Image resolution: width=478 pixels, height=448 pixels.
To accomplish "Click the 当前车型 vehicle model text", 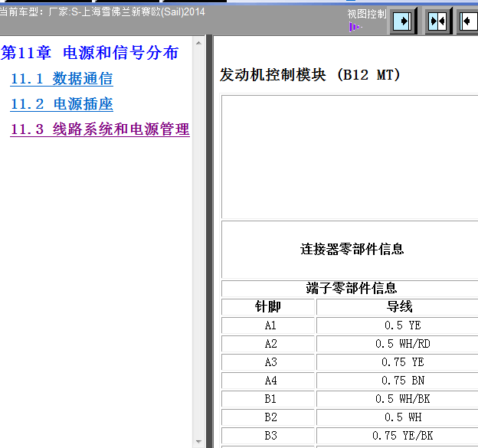I will pyautogui.click(x=102, y=12).
